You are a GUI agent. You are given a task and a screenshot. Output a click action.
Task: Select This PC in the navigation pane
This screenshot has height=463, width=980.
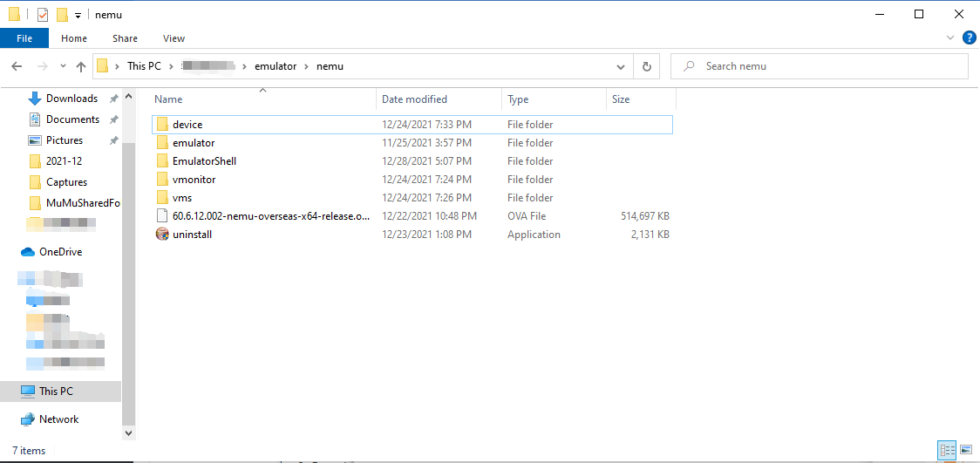point(56,392)
